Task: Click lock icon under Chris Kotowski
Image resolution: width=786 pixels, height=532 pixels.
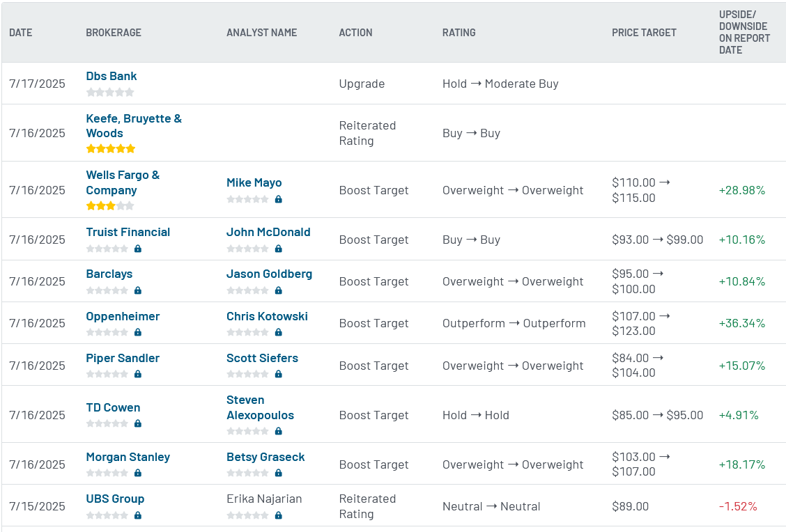Action: (x=279, y=332)
